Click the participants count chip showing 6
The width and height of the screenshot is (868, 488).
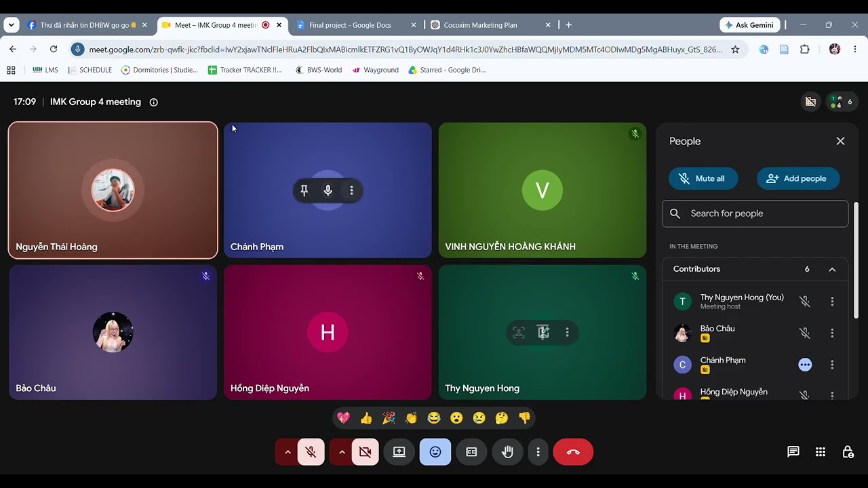pyautogui.click(x=842, y=102)
